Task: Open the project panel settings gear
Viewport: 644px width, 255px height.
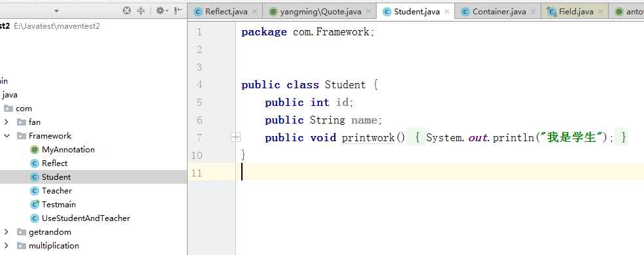Action: (161, 11)
